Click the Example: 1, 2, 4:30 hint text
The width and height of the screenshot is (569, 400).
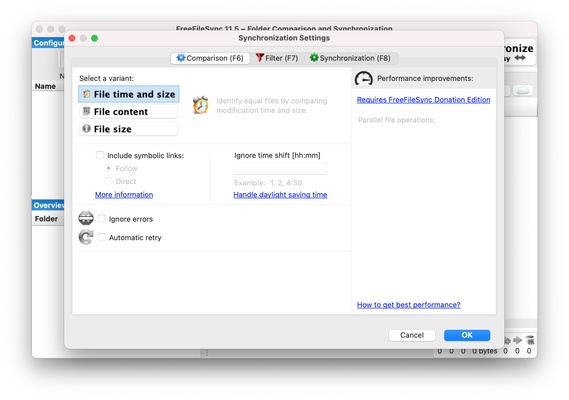coord(268,183)
